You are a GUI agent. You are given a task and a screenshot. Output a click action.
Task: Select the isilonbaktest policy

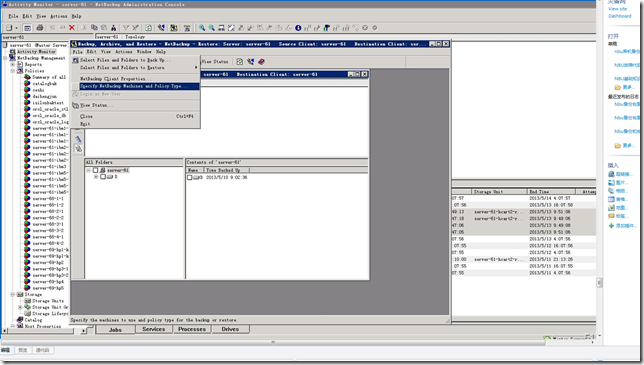click(48, 103)
